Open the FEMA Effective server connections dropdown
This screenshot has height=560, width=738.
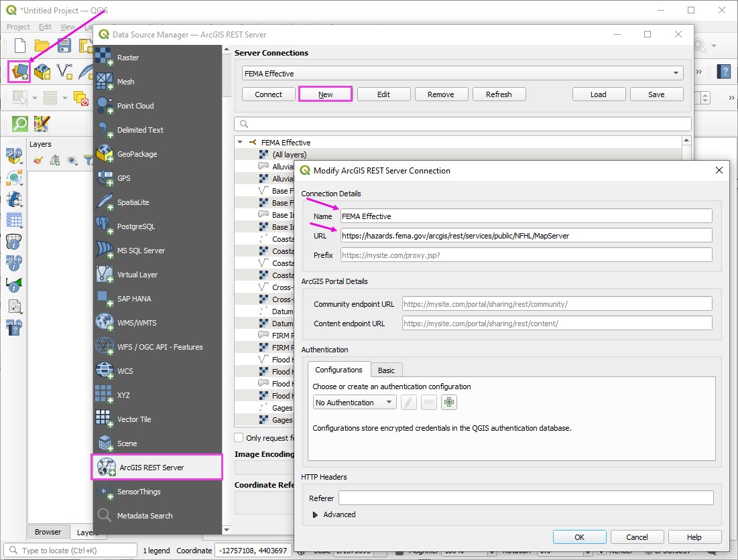(x=463, y=74)
